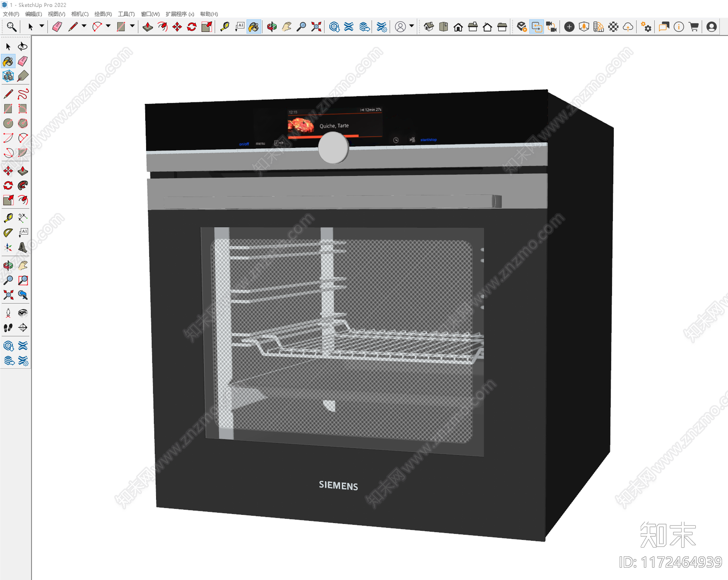Open the 帮助(H) menu
Screen dimensions: 728x580
pyautogui.click(x=209, y=14)
